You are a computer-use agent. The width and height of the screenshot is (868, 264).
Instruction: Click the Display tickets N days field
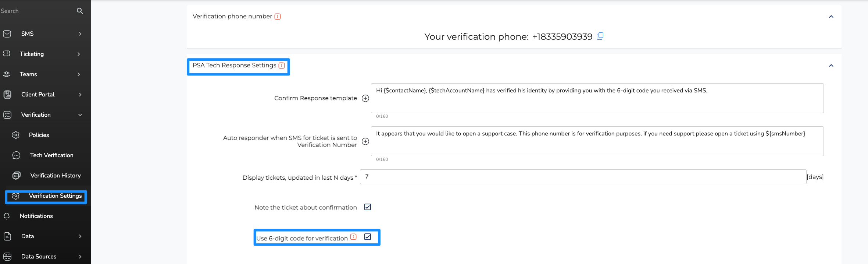[x=583, y=177]
